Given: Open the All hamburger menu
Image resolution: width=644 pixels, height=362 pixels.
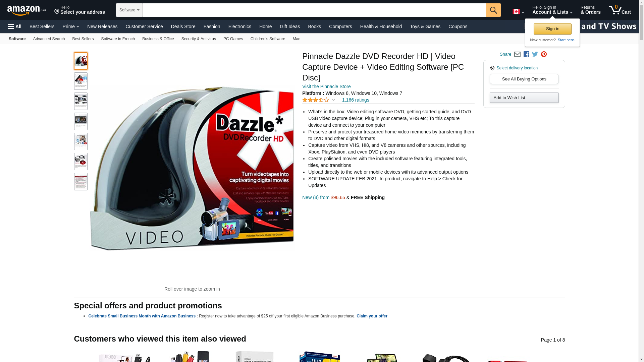Looking at the screenshot, I should coord(15,26).
